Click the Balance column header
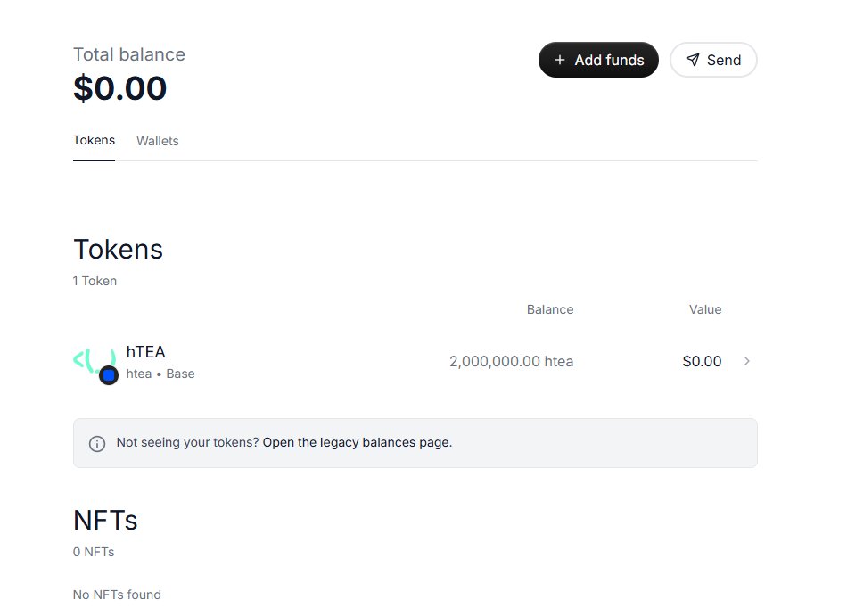This screenshot has height=616, width=847. tap(550, 309)
